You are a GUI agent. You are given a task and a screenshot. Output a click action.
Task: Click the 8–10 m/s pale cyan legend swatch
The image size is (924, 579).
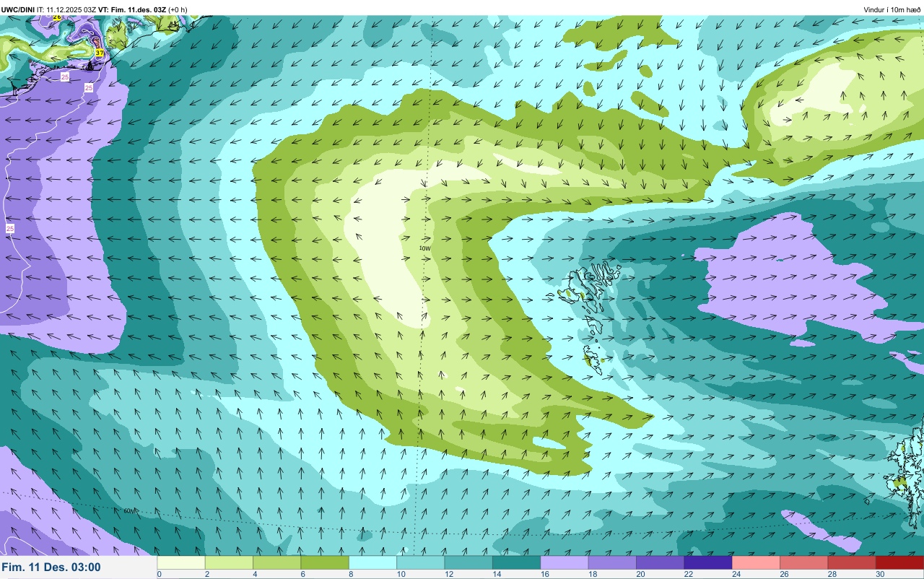pos(372,562)
